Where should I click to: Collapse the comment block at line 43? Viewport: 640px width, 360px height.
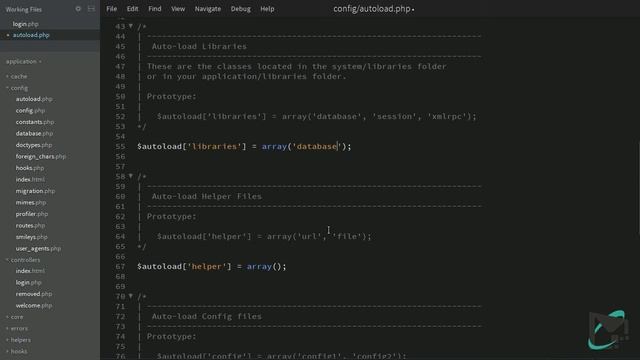131,26
